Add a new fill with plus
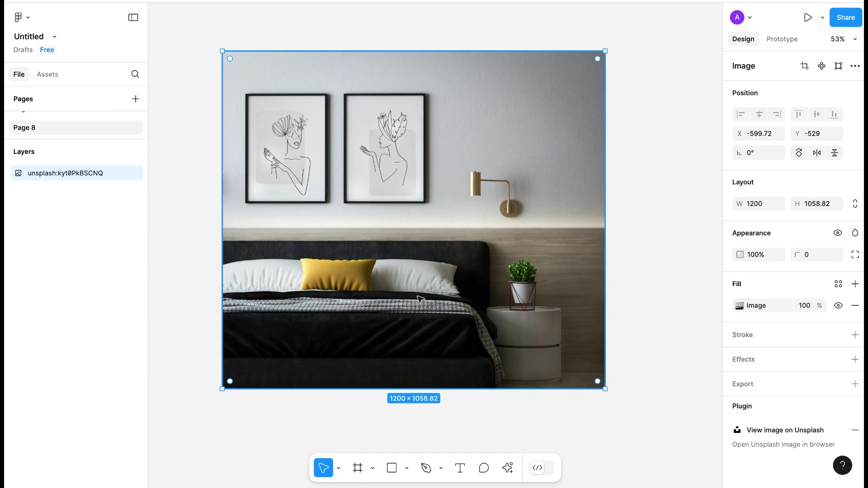The width and height of the screenshot is (868, 488). 855,284
